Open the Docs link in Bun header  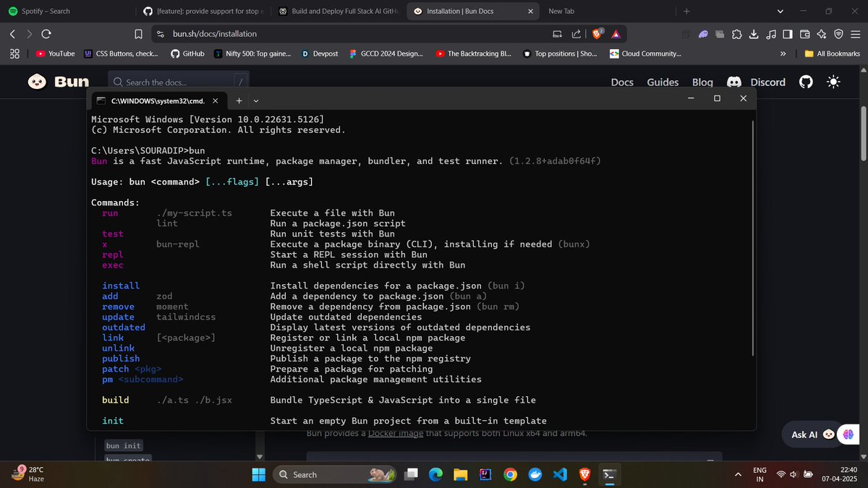(x=622, y=82)
